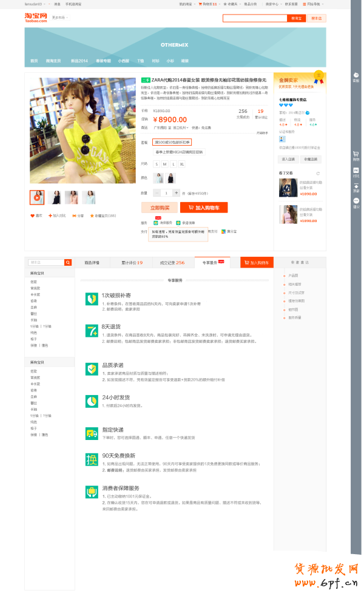
Task: Decrease quantity with the minus button
Action: 157,193
